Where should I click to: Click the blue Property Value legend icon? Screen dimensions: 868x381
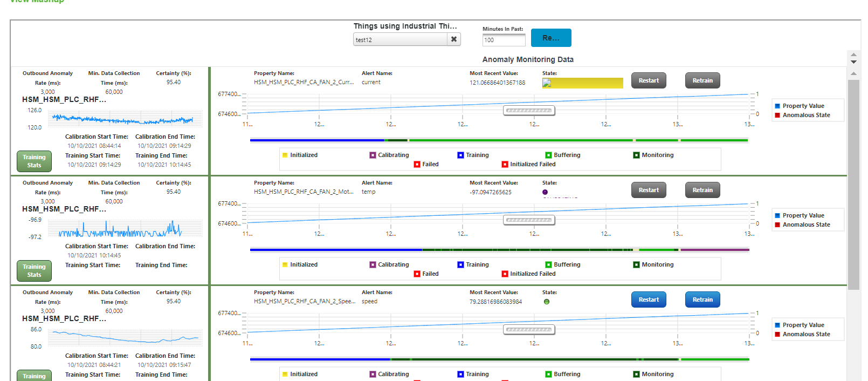(x=777, y=106)
